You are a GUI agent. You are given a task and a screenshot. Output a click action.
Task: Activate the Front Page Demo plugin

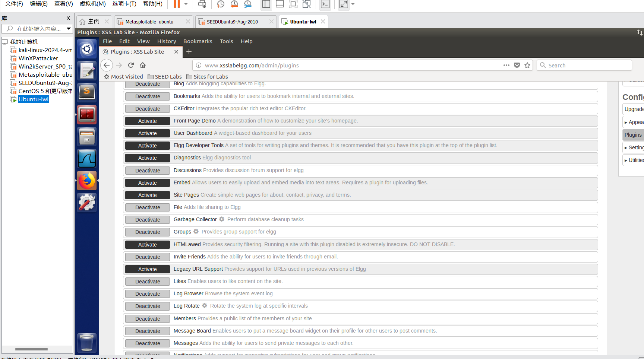[148, 121]
